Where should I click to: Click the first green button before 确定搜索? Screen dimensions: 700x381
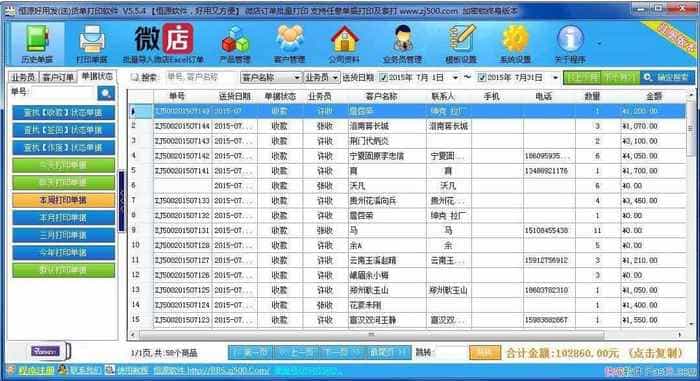pyautogui.click(x=583, y=78)
